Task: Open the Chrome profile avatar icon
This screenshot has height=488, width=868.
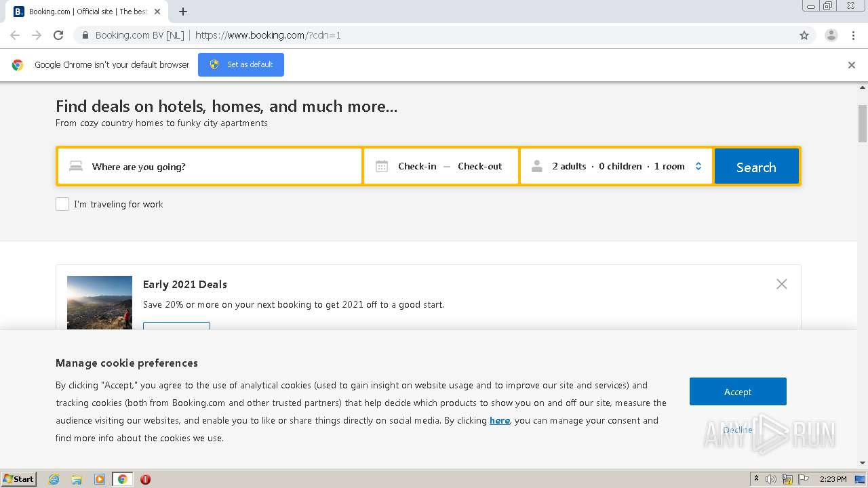Action: tap(831, 35)
